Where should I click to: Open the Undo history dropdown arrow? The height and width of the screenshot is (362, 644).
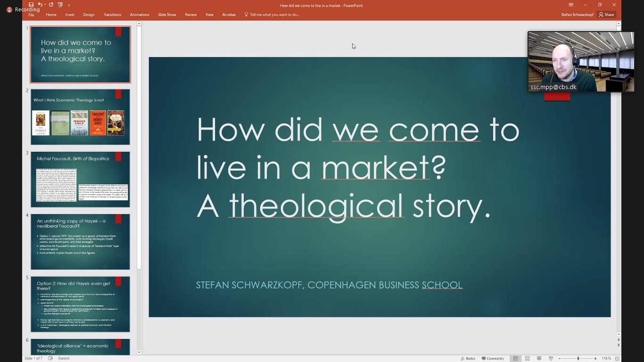45,5
